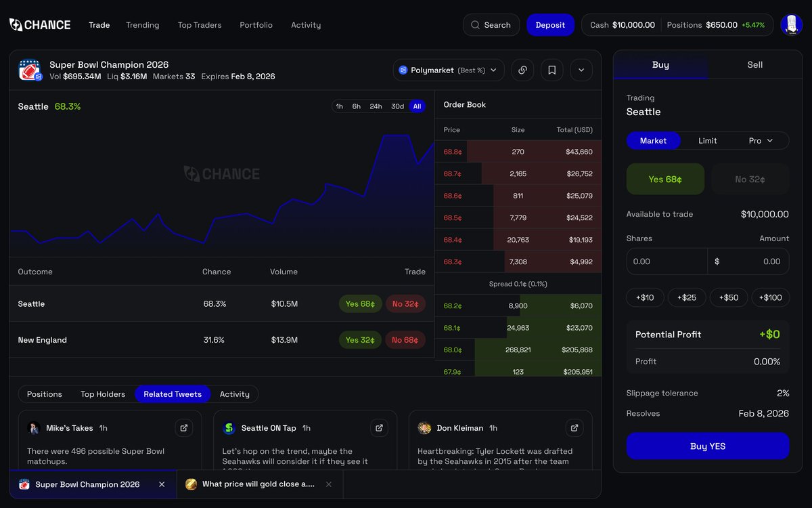Expand the market options chevron
Image resolution: width=812 pixels, height=508 pixels.
581,70
